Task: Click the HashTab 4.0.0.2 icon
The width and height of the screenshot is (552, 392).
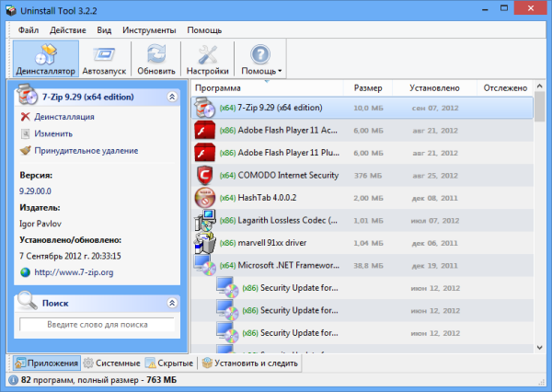Action: (205, 198)
